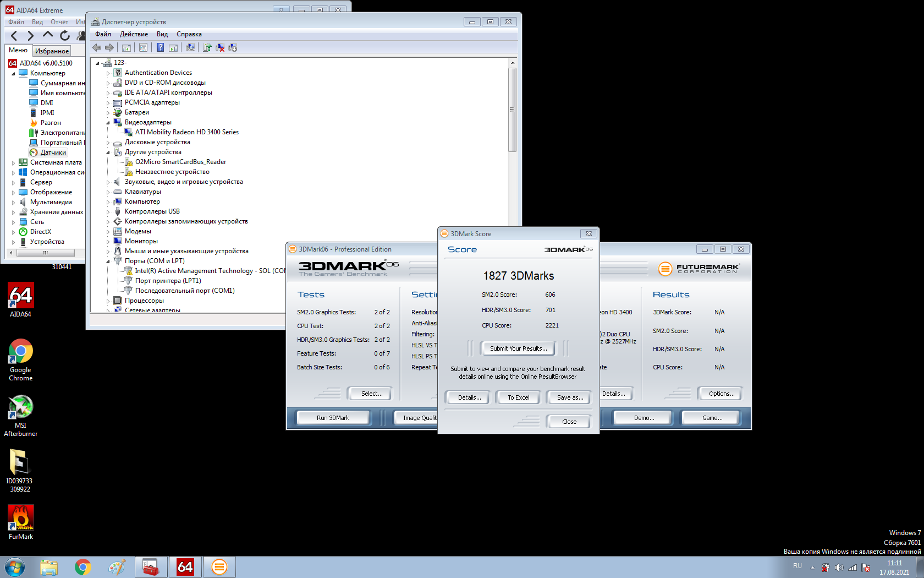This screenshot has width=924, height=578.
Task: Click Chrome icon in taskbar
Action: click(x=83, y=567)
